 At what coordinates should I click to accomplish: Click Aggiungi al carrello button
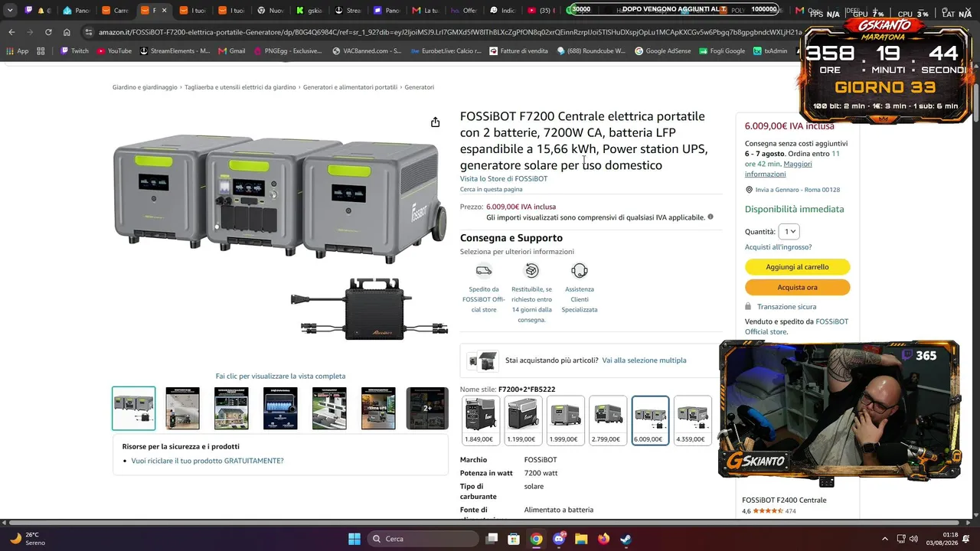[797, 267]
